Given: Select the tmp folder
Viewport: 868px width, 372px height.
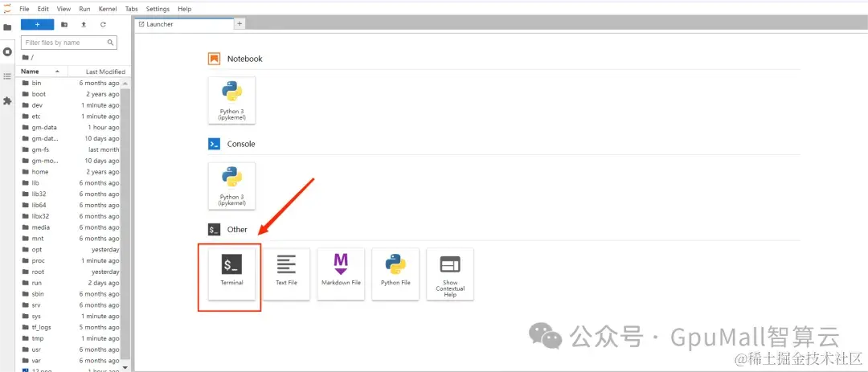Looking at the screenshot, I should 70,338.
